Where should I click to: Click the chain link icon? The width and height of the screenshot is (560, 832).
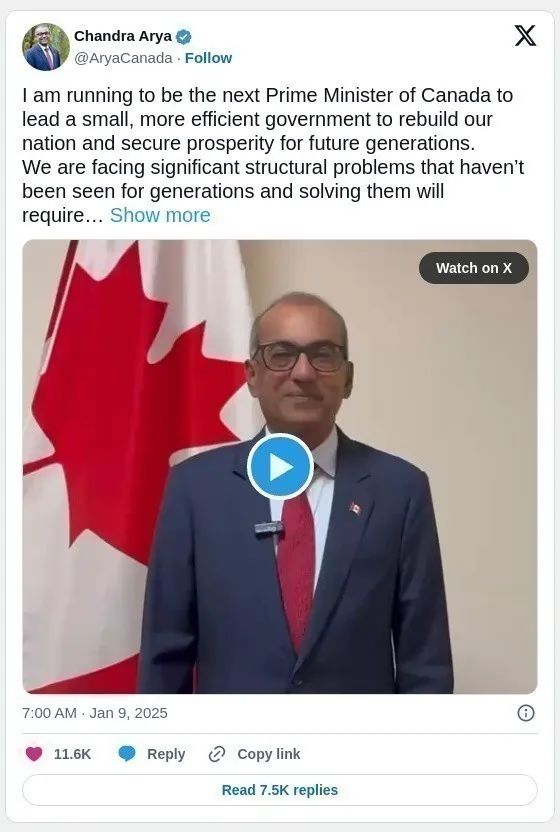217,753
